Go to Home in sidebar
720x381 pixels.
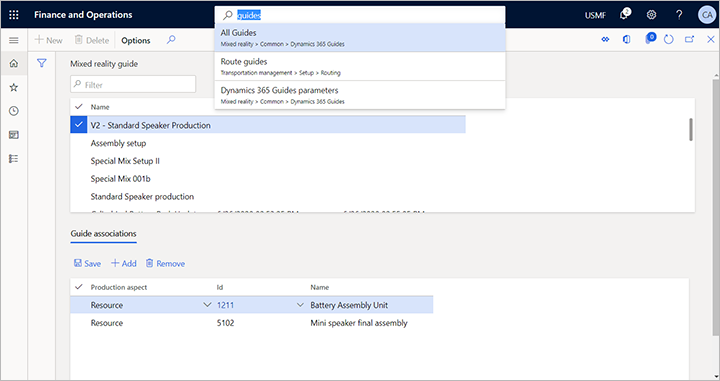tap(14, 63)
